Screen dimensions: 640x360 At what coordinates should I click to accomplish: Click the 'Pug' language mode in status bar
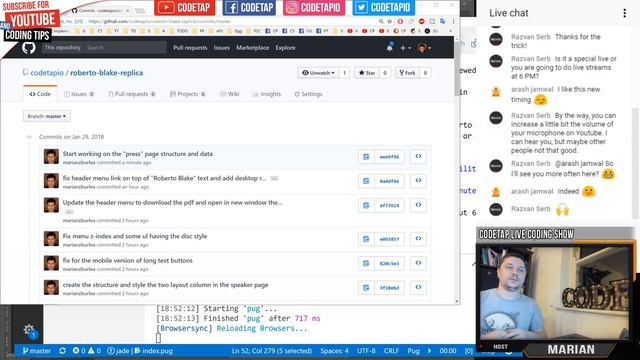(x=413, y=351)
